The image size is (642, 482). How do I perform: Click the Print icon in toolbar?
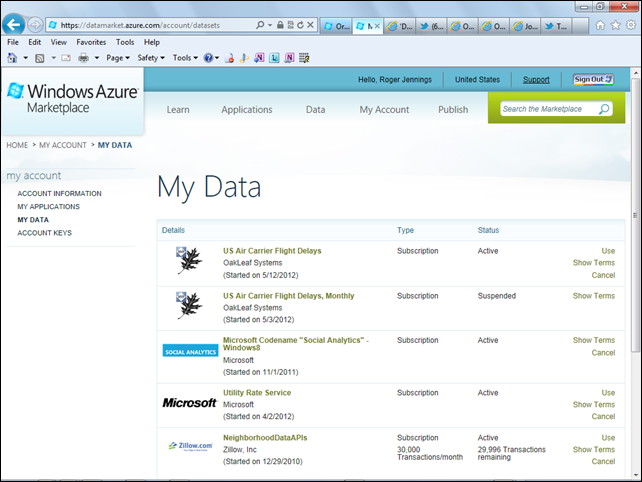[x=84, y=58]
